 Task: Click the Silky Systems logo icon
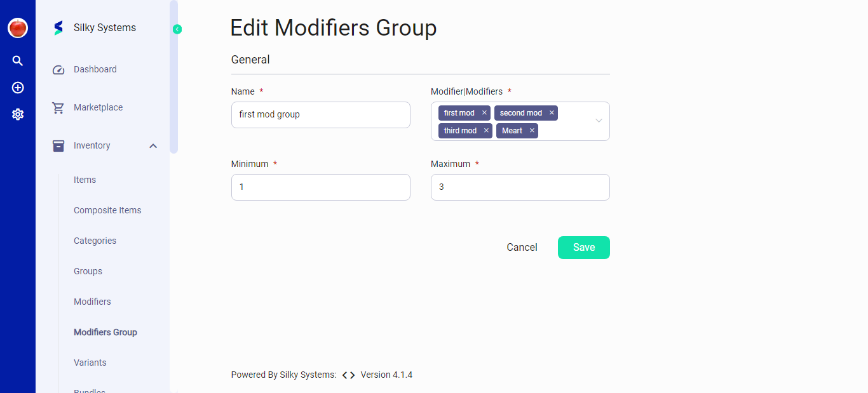tap(58, 27)
